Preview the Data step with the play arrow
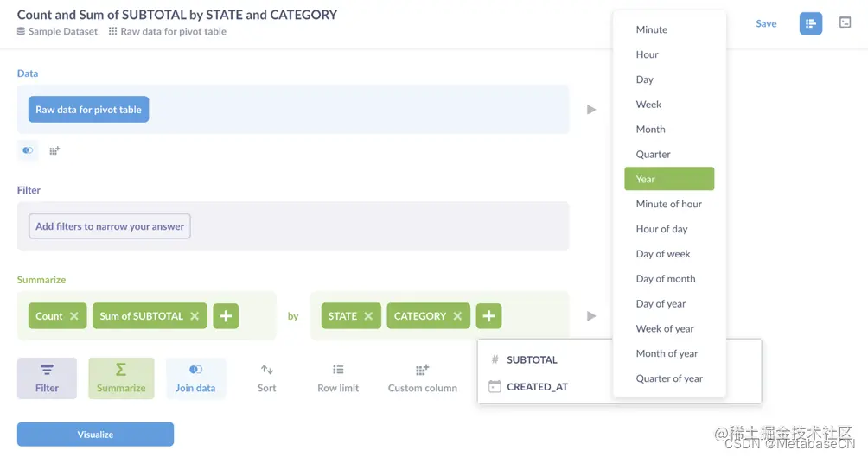Screen dimensions: 868x457 pyautogui.click(x=591, y=110)
